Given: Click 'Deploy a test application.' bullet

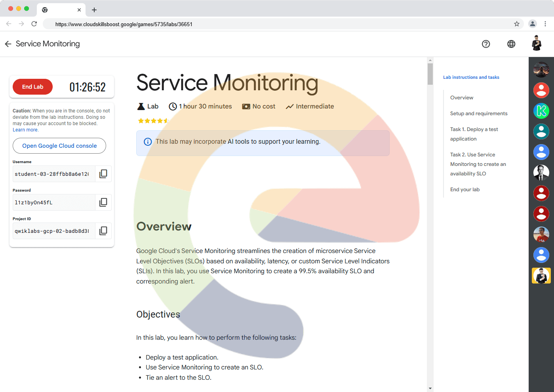Looking at the screenshot, I should pyautogui.click(x=182, y=358).
